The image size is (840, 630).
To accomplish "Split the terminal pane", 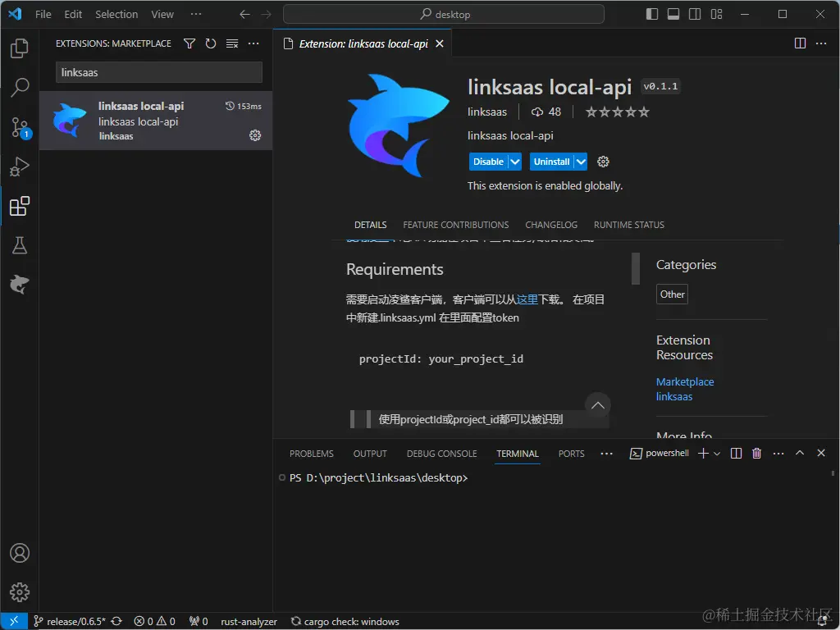I will coord(736,453).
